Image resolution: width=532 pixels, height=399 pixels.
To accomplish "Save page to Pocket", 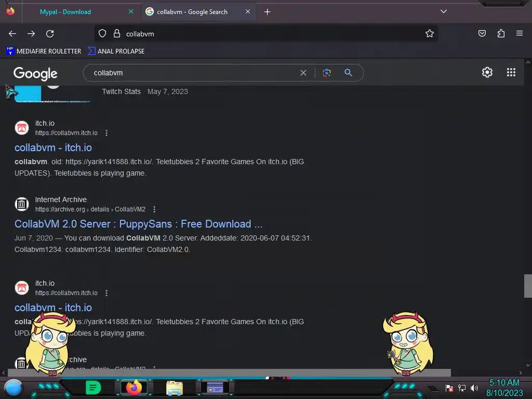I will click(482, 34).
